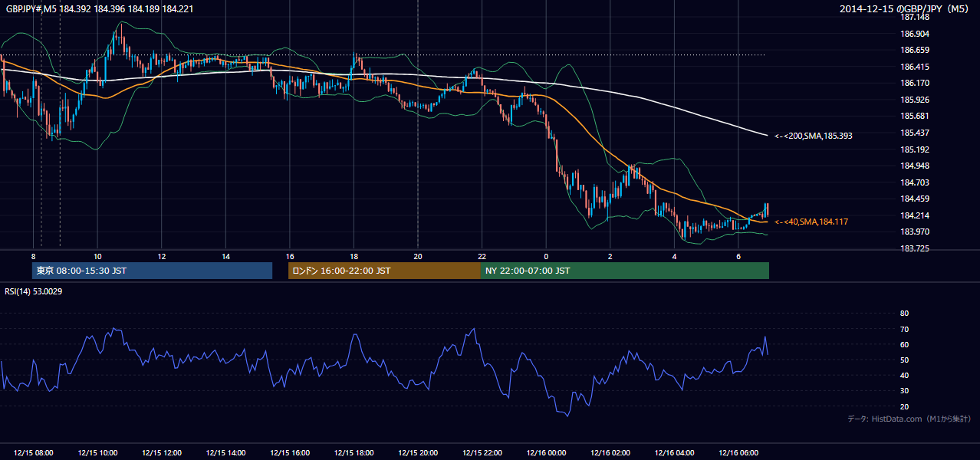Click the 12/15 12:00 date label
Image resolution: width=980 pixels, height=460 pixels.
(x=162, y=453)
